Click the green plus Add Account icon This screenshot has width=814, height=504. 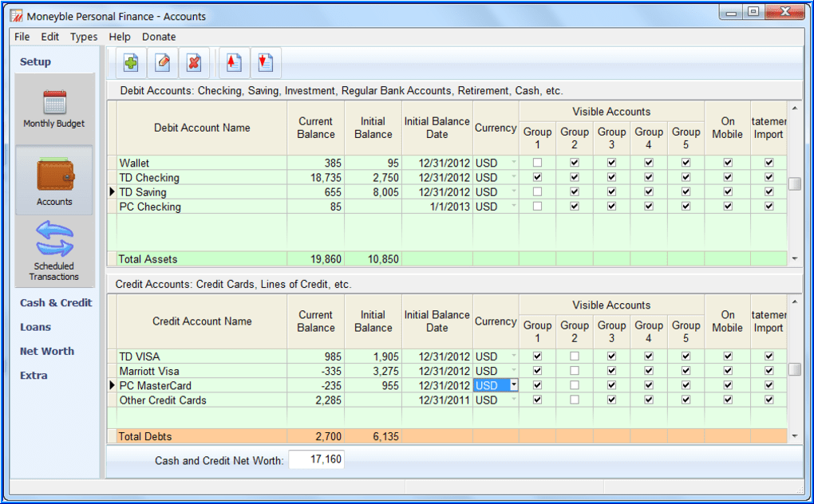(x=130, y=62)
